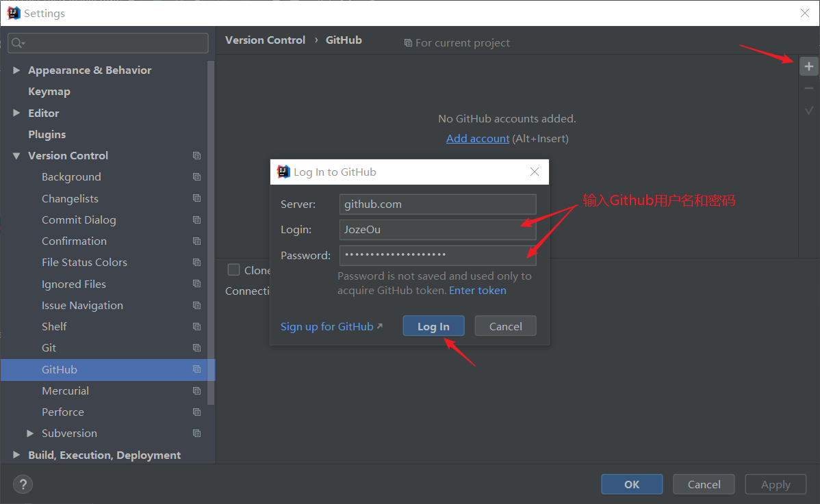Expand Appearance & Behavior section
Screen dimensions: 820x504
click(x=16, y=70)
